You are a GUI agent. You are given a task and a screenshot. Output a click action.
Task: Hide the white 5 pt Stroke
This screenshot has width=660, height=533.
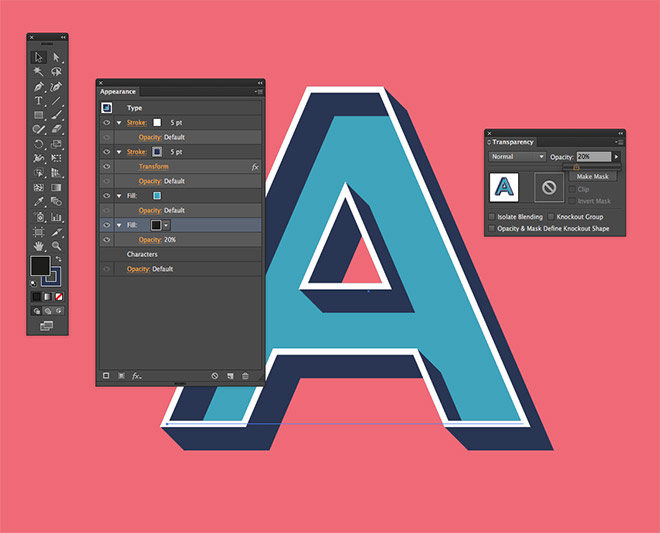tap(107, 123)
